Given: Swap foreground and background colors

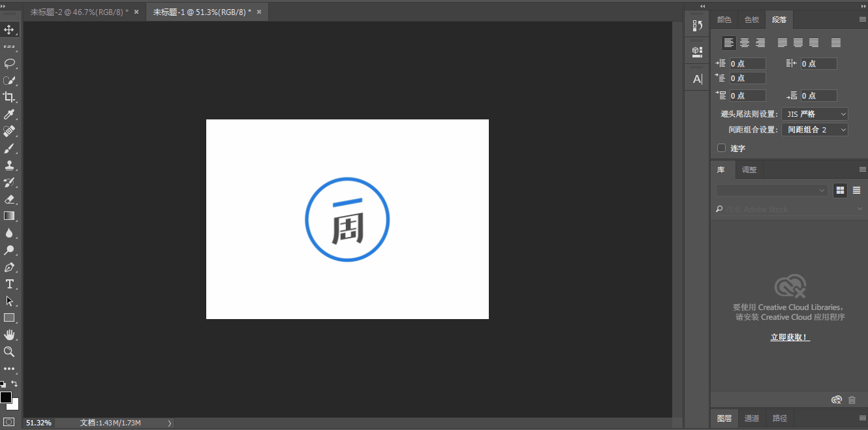Looking at the screenshot, I should click(x=15, y=384).
